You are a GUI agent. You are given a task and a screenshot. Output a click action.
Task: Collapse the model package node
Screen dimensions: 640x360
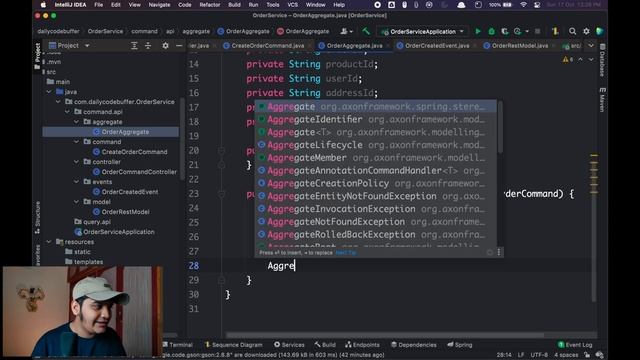(76, 202)
